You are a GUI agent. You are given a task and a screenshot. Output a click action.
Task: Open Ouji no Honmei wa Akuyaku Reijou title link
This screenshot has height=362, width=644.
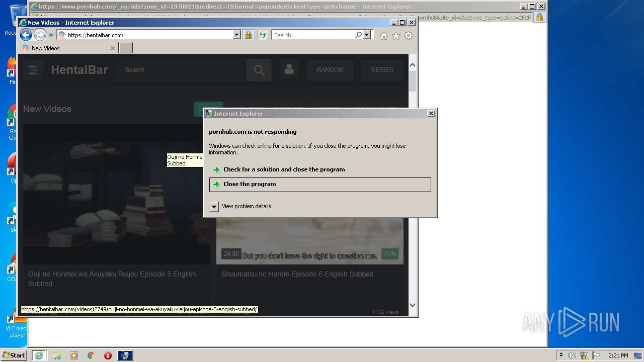(x=112, y=279)
